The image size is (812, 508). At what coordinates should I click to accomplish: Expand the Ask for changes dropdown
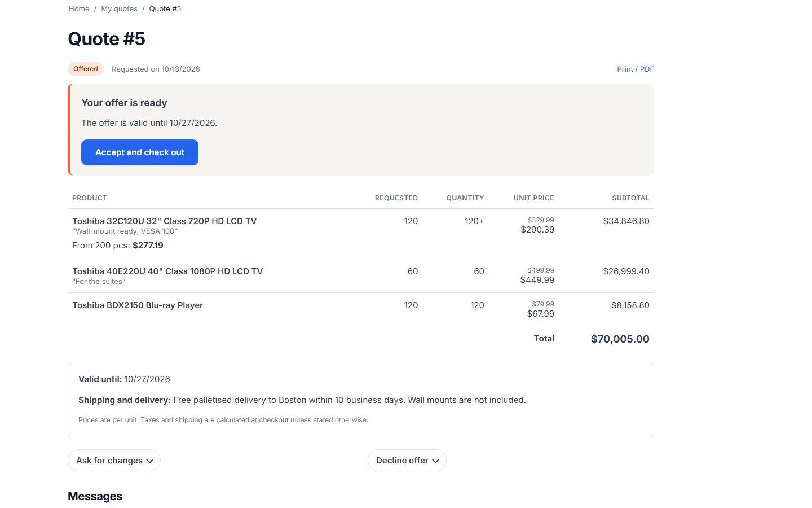pyautogui.click(x=114, y=461)
